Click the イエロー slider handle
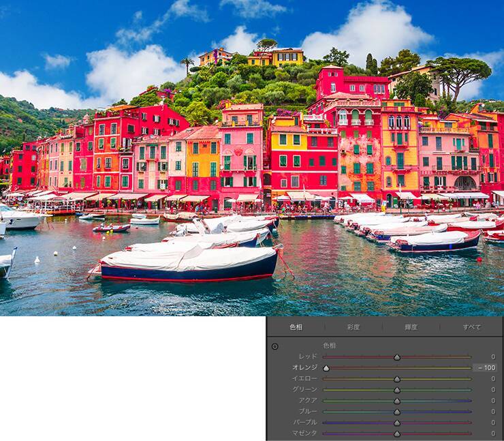The height and width of the screenshot is (441, 504). tap(397, 379)
